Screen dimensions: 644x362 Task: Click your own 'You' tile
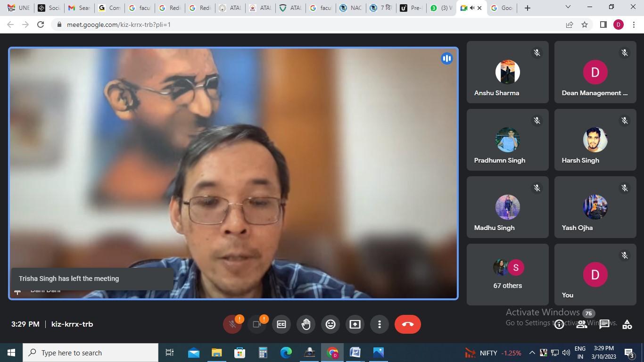click(595, 274)
